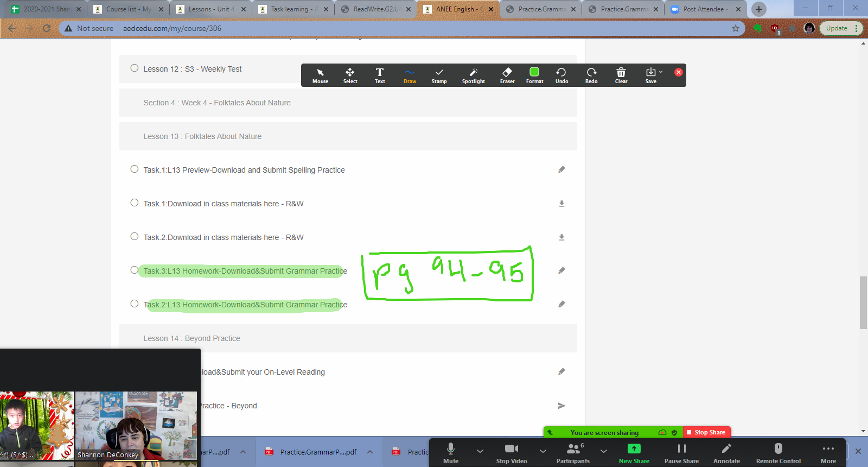The height and width of the screenshot is (467, 868).
Task: Bookmark this page with star icon
Action: pos(736,28)
